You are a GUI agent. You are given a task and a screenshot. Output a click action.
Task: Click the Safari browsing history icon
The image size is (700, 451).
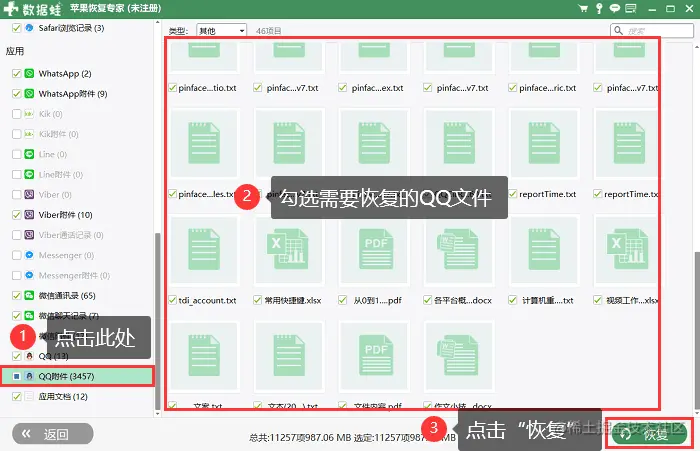click(x=29, y=28)
